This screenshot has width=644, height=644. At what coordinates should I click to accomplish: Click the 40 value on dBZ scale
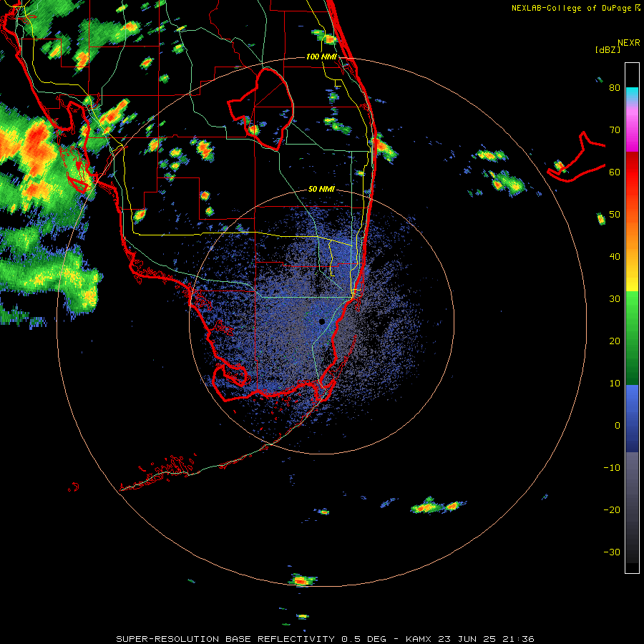[x=615, y=257]
